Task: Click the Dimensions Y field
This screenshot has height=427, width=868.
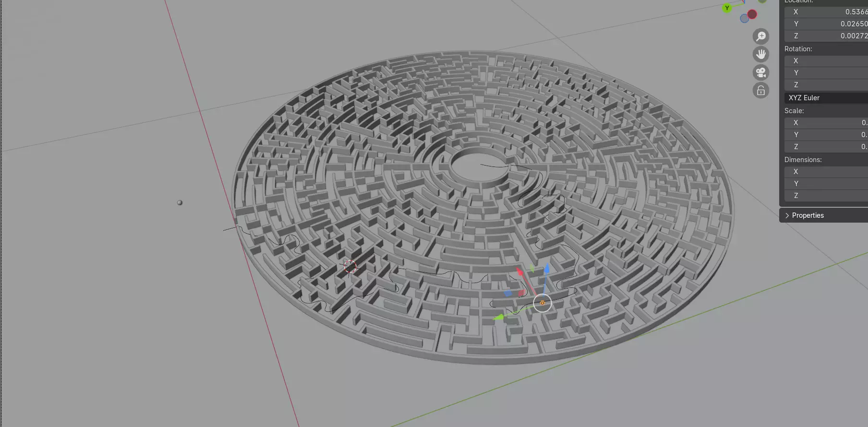Action: click(x=826, y=184)
